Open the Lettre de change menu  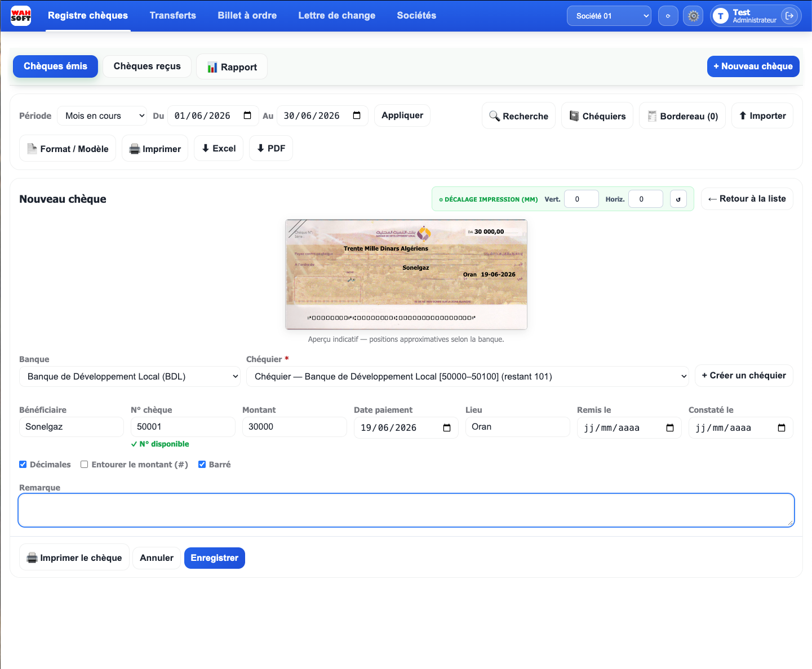point(337,15)
